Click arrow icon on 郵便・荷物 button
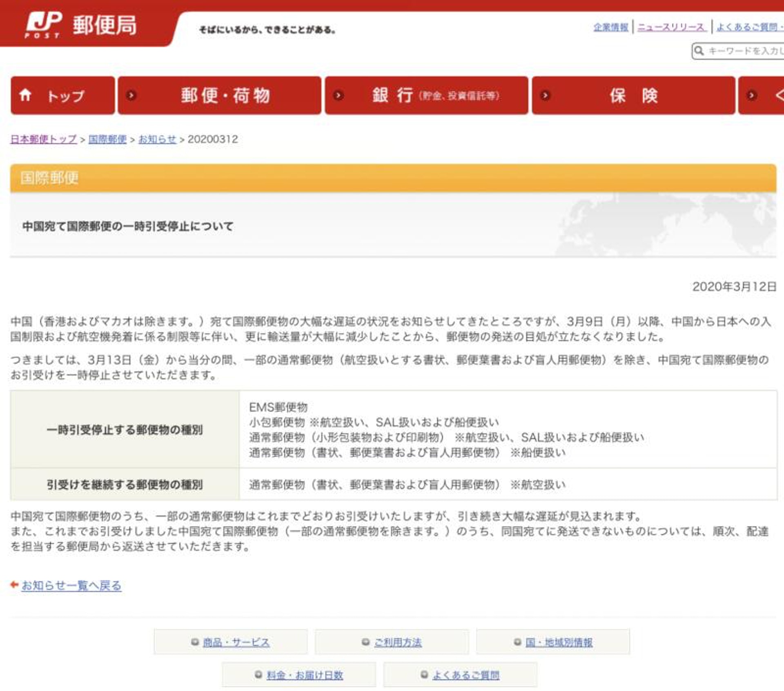784x691 pixels. [x=131, y=96]
